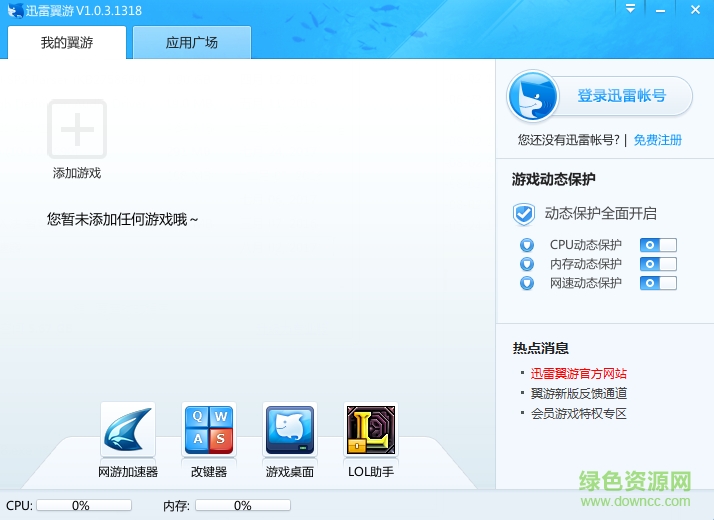Viewport: 714px width, 520px height.
Task: Open the 翼游新版反馈通道 link
Action: (579, 393)
